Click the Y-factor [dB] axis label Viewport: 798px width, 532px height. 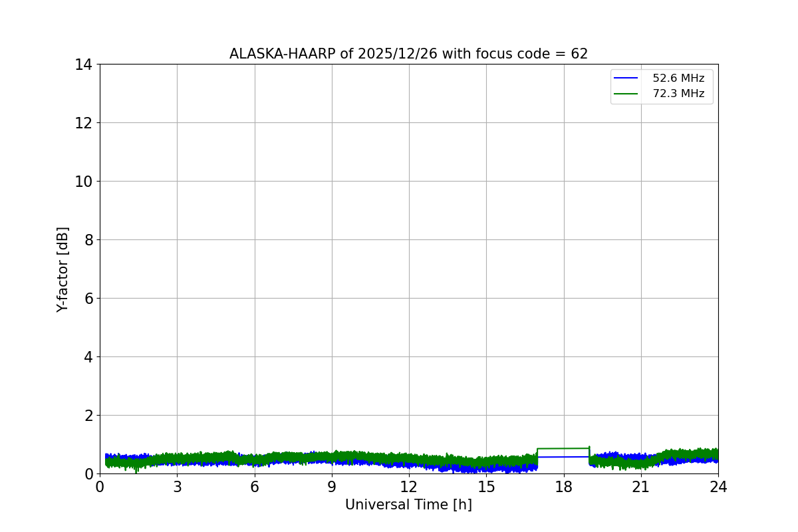63,269
